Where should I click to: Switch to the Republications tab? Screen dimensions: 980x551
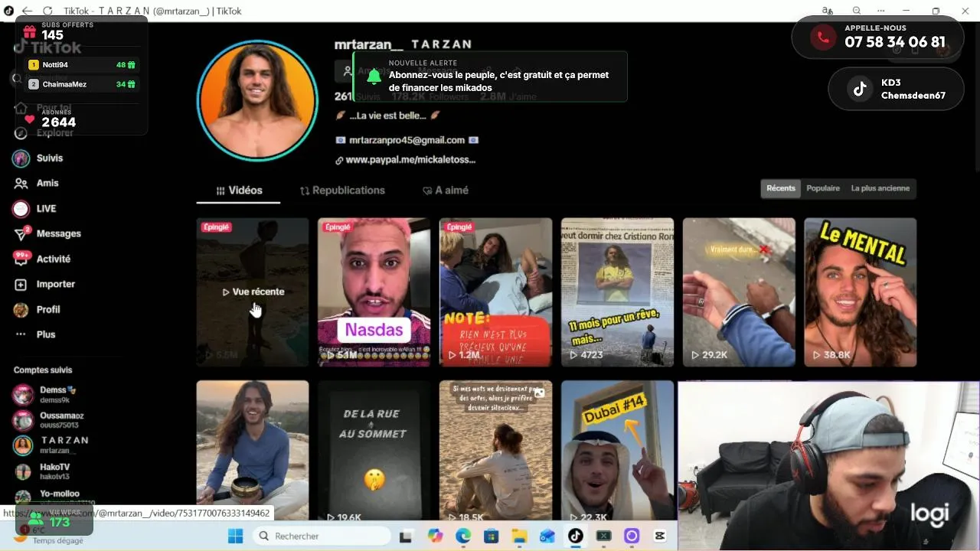pos(342,191)
